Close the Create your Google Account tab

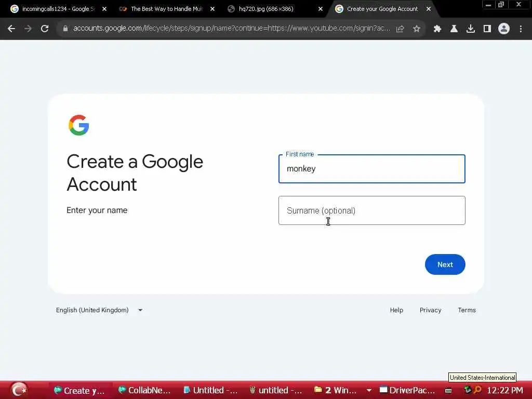tap(429, 9)
